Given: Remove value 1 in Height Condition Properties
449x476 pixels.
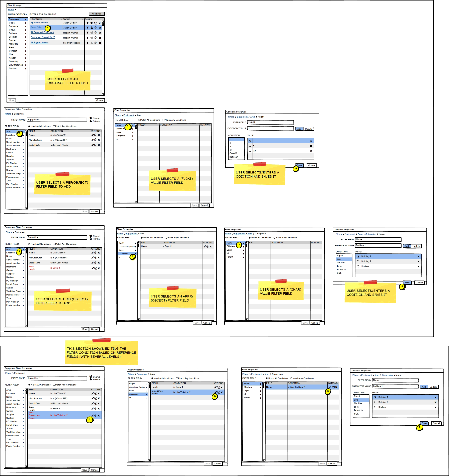Looking at the screenshot, I should coord(311,141).
